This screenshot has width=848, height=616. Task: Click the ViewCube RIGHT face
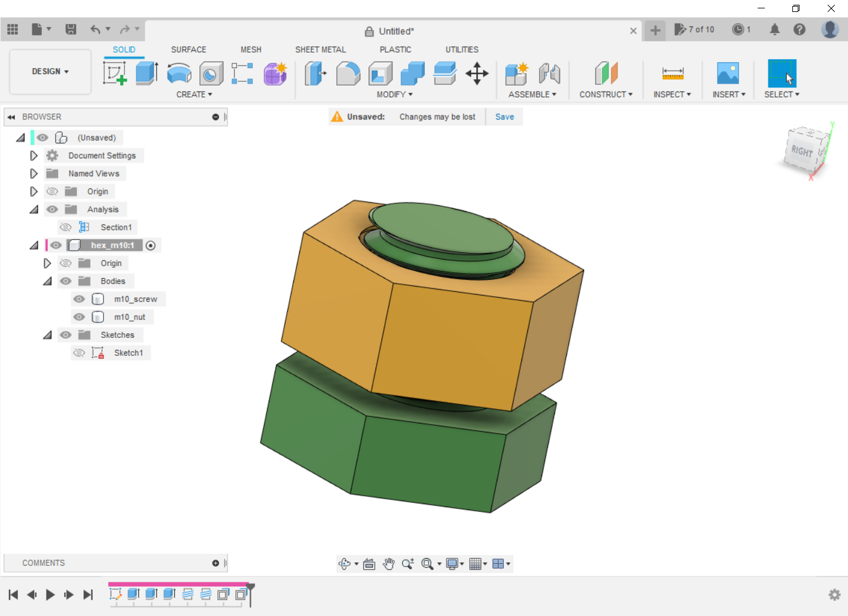pyautogui.click(x=802, y=151)
